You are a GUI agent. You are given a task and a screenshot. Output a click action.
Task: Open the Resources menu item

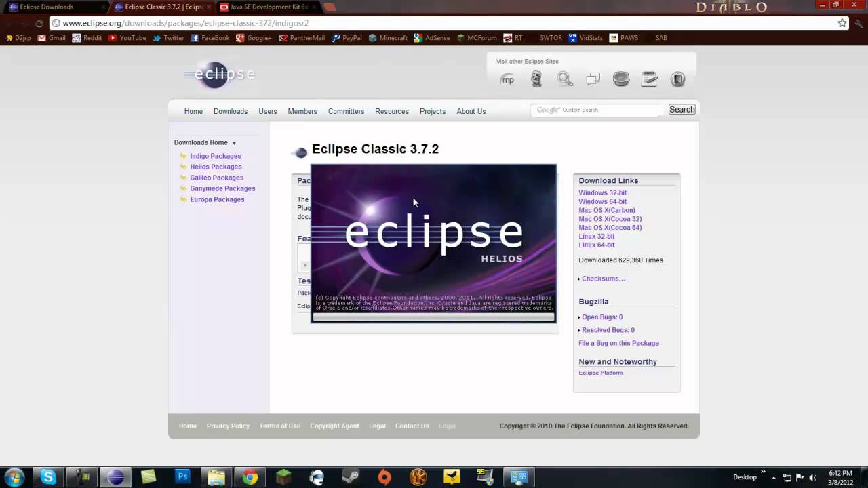point(392,111)
